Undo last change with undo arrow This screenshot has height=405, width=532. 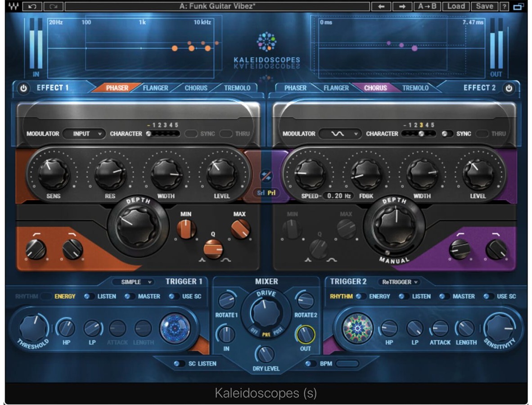(x=32, y=6)
